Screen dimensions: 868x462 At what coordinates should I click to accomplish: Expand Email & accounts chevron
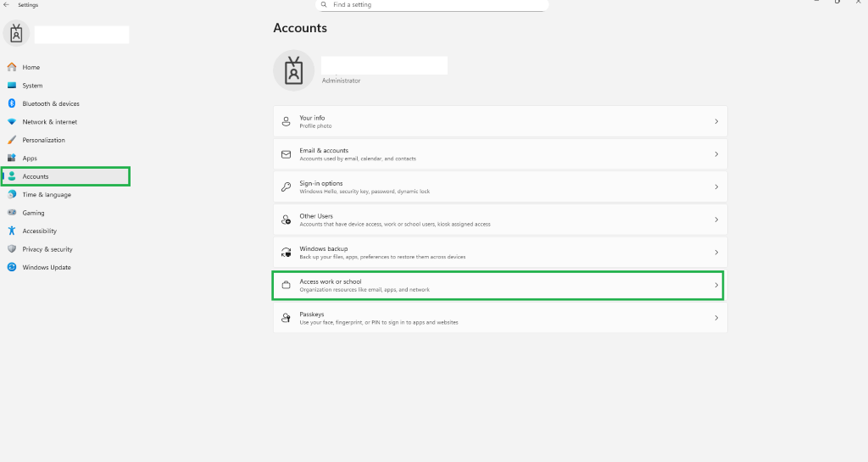[716, 154]
